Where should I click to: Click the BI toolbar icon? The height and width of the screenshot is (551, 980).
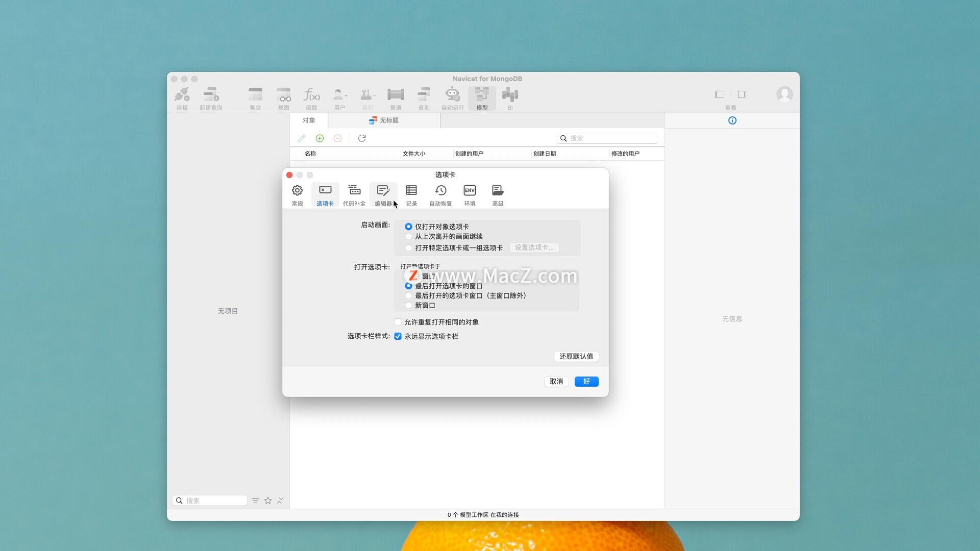coord(510,98)
